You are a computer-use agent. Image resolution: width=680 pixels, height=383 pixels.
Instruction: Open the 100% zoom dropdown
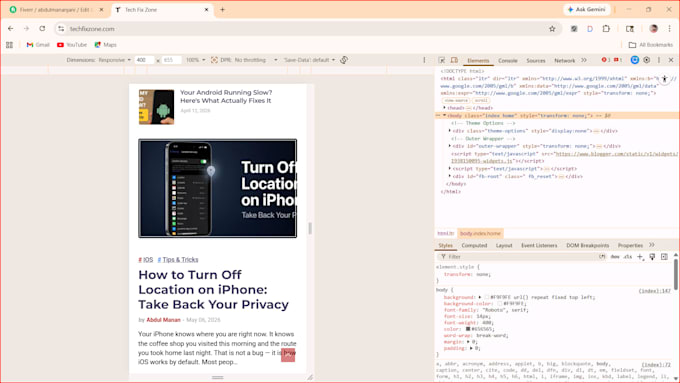coord(196,60)
